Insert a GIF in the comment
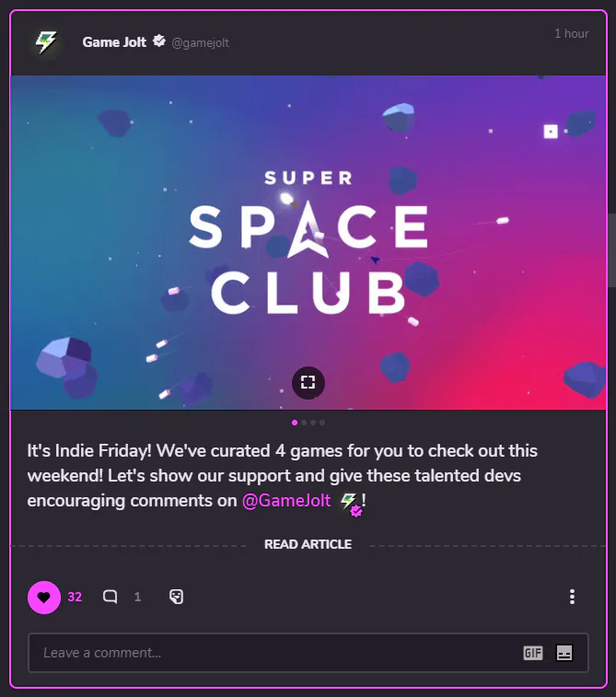Image resolution: width=616 pixels, height=697 pixels. point(533,653)
